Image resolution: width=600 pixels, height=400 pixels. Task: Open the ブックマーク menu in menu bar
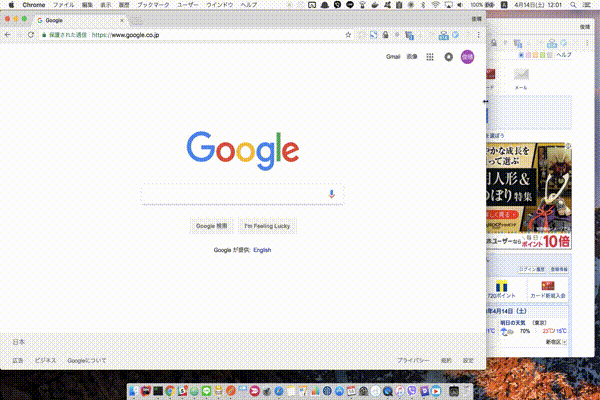pos(152,5)
